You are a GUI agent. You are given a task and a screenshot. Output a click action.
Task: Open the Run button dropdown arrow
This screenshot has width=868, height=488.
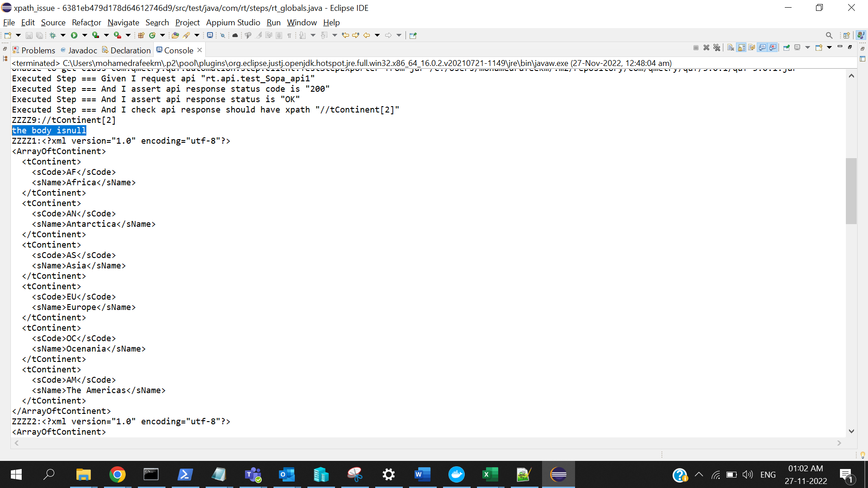(85, 35)
